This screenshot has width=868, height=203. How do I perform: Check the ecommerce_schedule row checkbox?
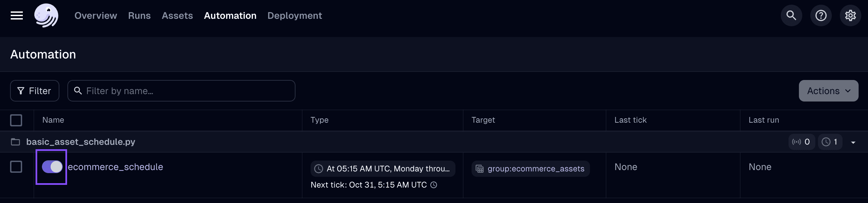(16, 166)
